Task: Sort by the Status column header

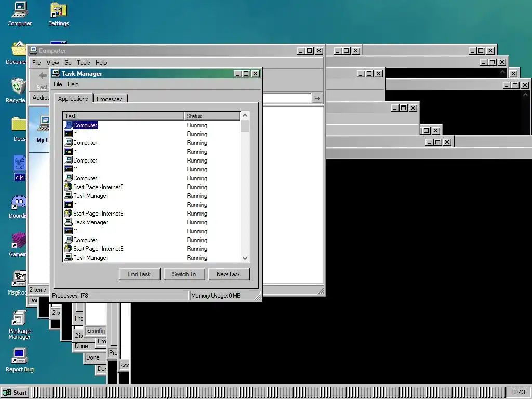Action: coord(212,116)
